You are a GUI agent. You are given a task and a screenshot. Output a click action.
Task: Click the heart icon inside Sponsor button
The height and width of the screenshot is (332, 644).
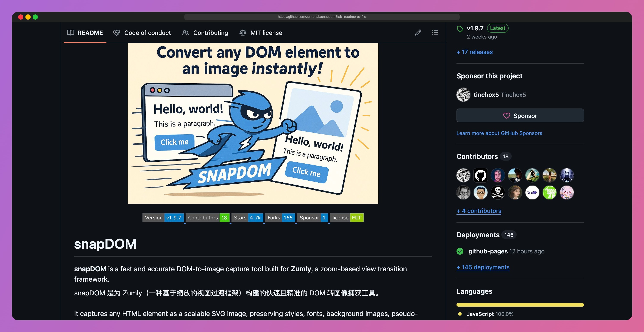click(506, 116)
